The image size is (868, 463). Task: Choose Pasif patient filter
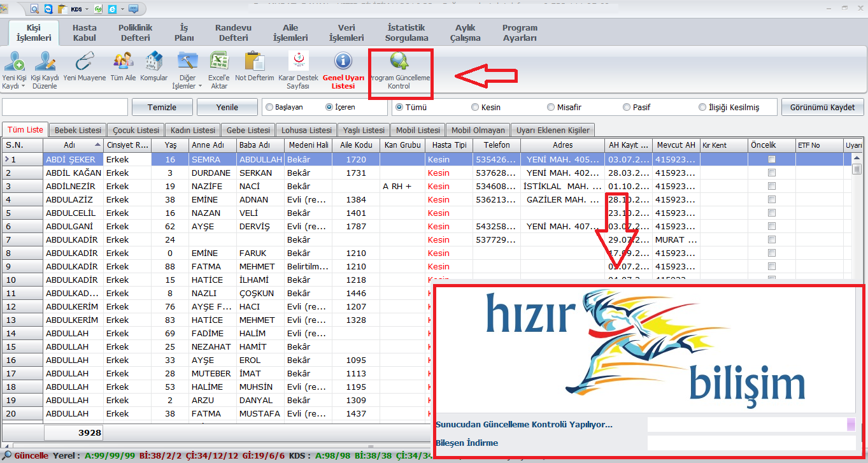627,107
